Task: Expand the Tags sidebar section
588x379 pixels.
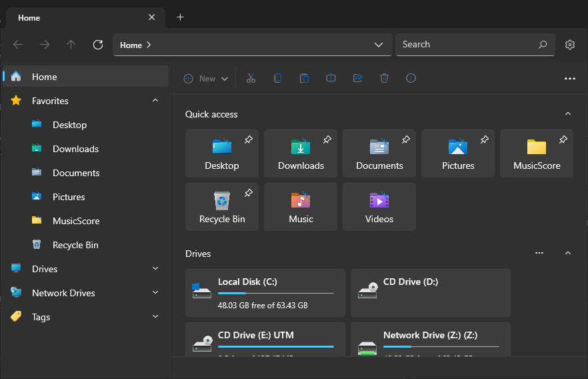Action: pos(155,316)
